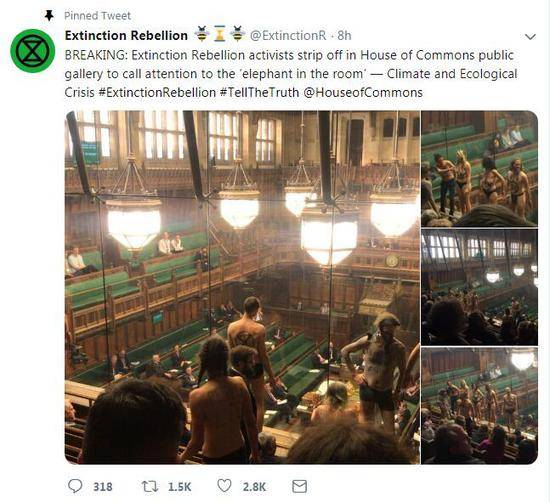The height and width of the screenshot is (502, 550).
Task: View the 1.5K retweets count
Action: click(180, 487)
